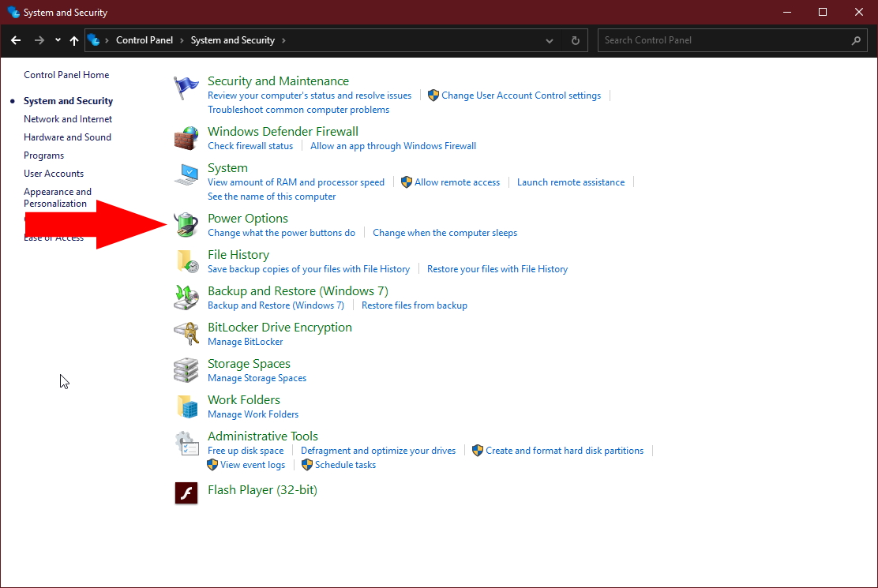Click the shield icon beside Schedule tasks
This screenshot has height=588, width=878.
[307, 465]
